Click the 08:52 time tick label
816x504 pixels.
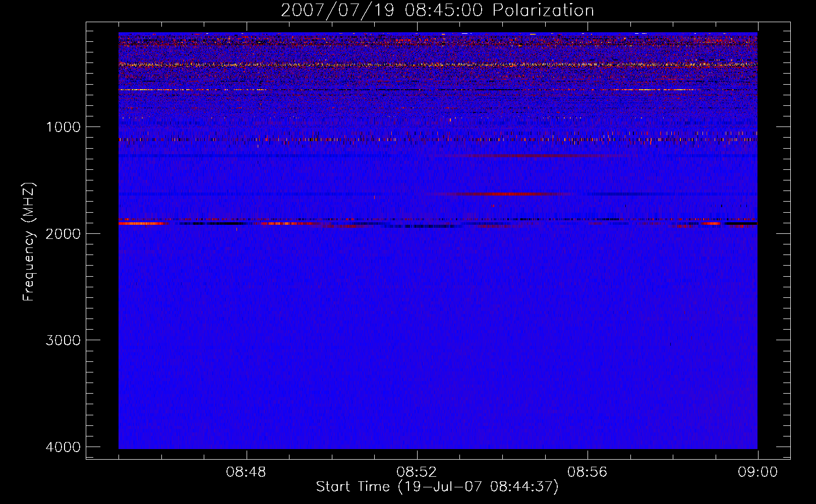[x=417, y=472]
